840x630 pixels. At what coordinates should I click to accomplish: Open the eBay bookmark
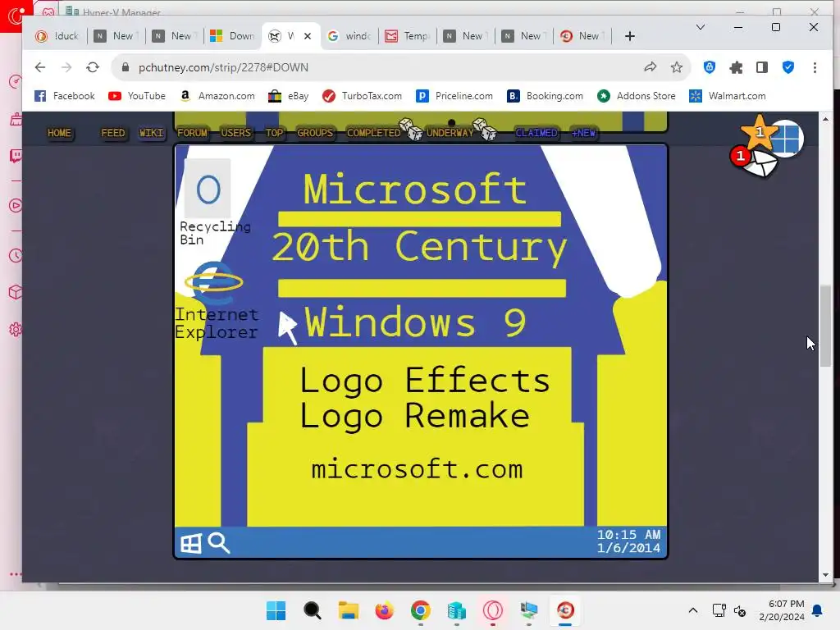click(x=289, y=96)
